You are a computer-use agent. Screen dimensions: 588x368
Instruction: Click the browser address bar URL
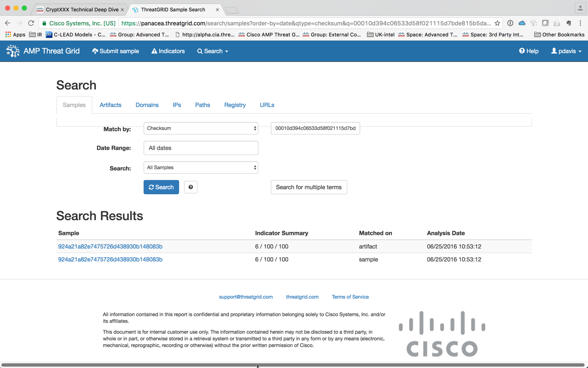click(306, 23)
